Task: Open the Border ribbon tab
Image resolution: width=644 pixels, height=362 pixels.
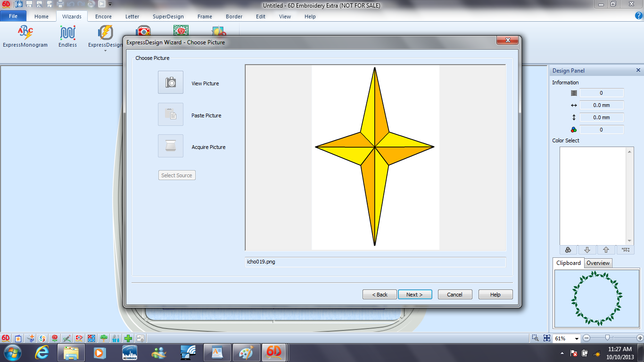Action: [x=234, y=16]
